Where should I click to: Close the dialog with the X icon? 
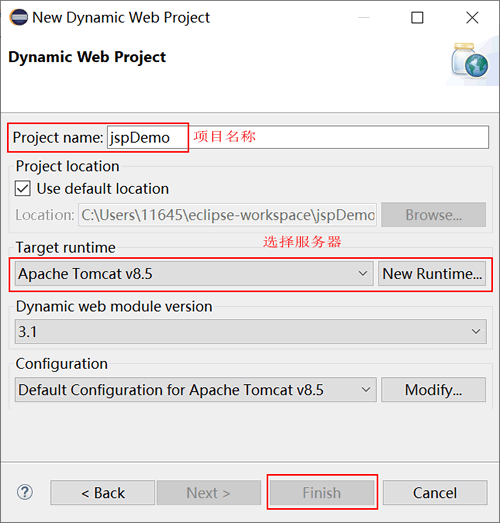[472, 17]
